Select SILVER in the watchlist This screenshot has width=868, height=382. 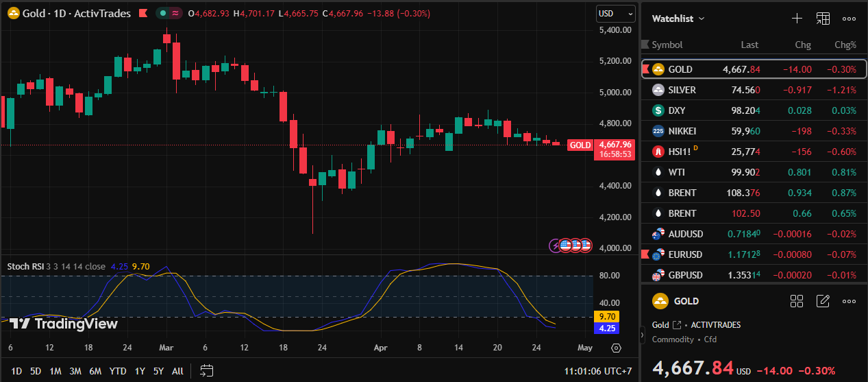682,90
